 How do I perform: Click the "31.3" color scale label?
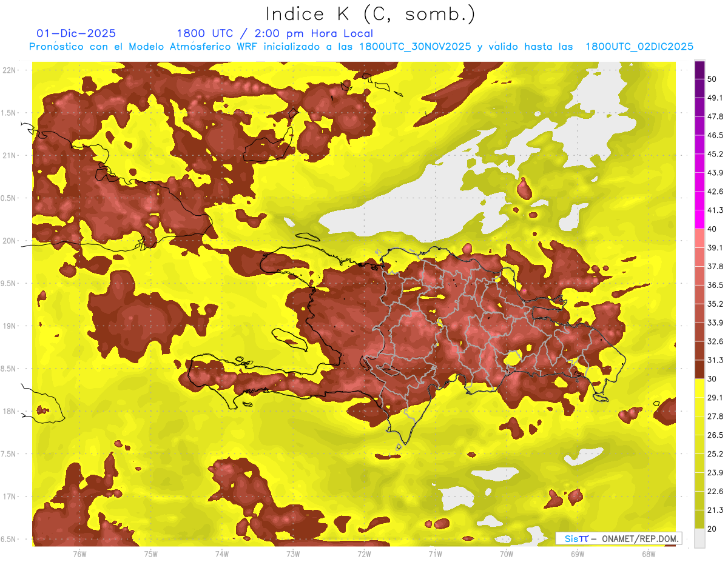tap(715, 361)
